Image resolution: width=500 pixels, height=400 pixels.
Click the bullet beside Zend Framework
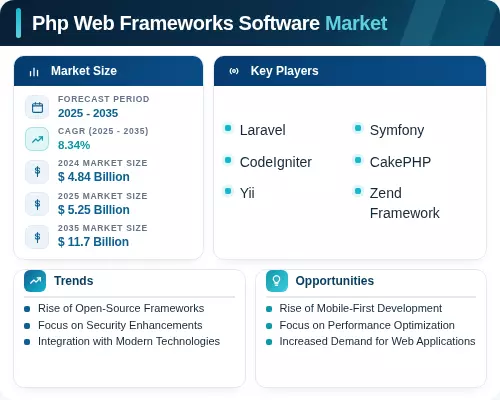(358, 191)
